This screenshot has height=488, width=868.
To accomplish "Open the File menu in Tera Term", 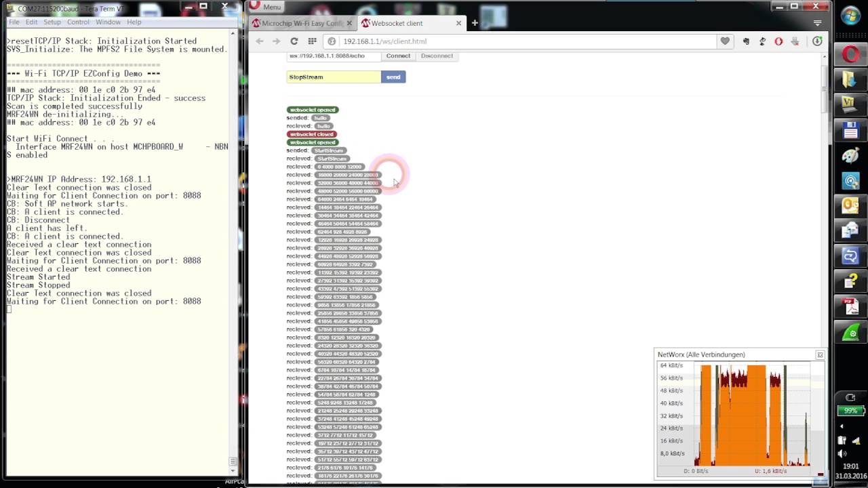I will [14, 22].
